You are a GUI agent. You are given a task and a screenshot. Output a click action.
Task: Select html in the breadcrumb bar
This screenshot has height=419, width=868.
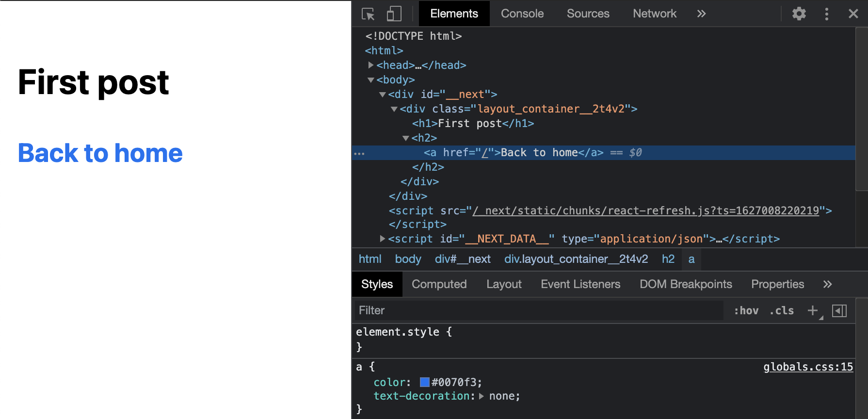pyautogui.click(x=370, y=259)
